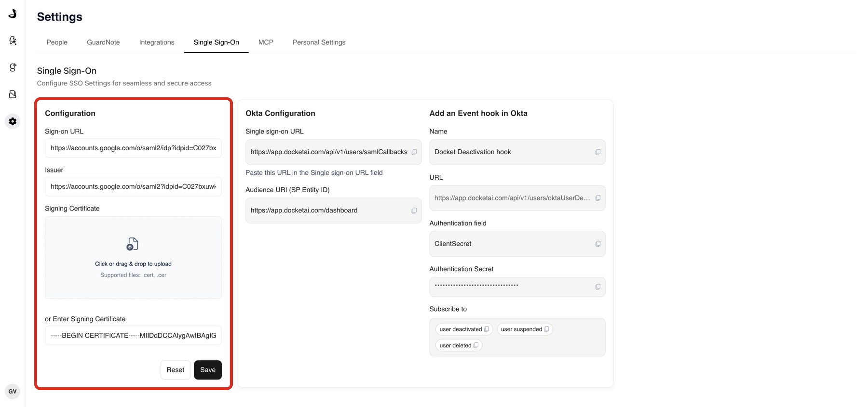Click the https://app.docketai.com/dashboard field
Viewport: 868px width, 407px height.
334,210
